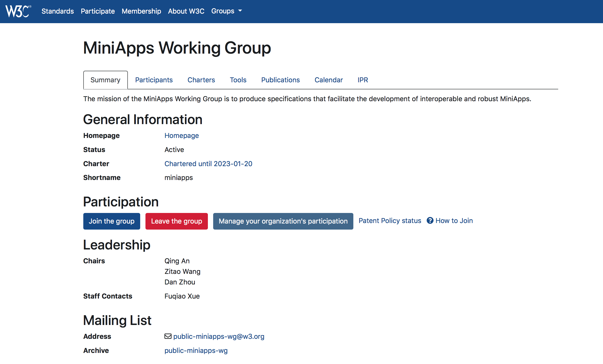Open the Participate navigation link
The height and width of the screenshot is (364, 603).
[98, 11]
